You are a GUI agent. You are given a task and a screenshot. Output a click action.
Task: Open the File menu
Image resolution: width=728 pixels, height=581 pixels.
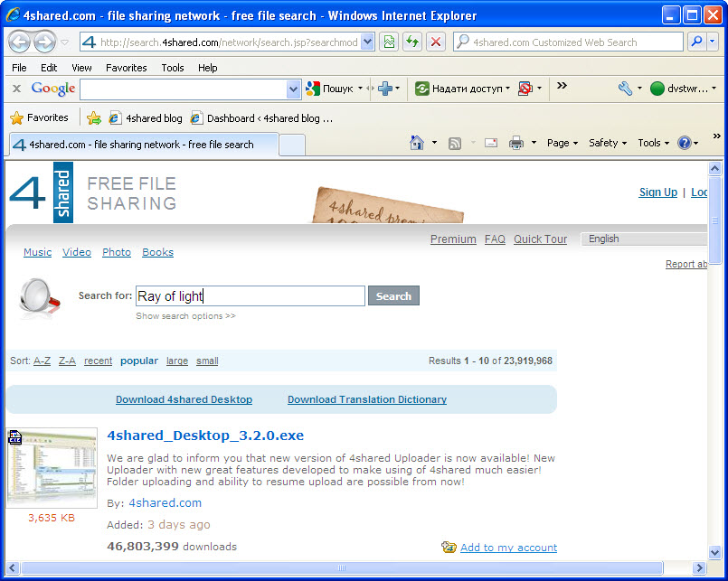coord(19,68)
